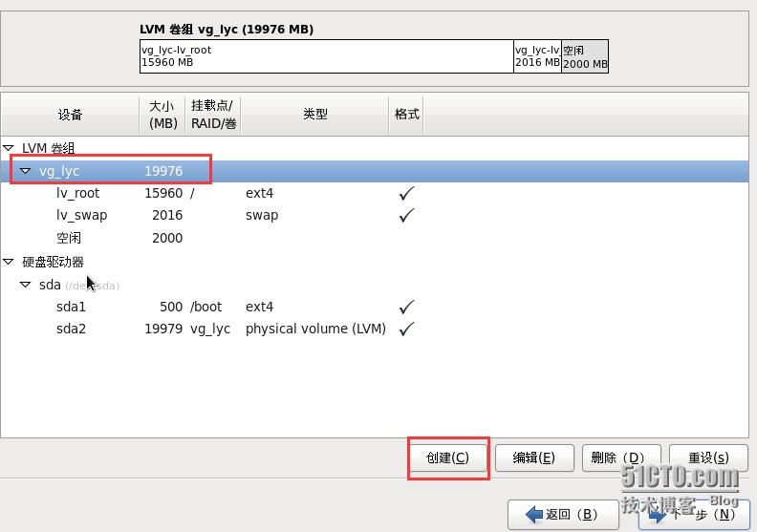This screenshot has width=757, height=532.
Task: Click the 2016 MB swap segment in graph
Action: [x=537, y=56]
